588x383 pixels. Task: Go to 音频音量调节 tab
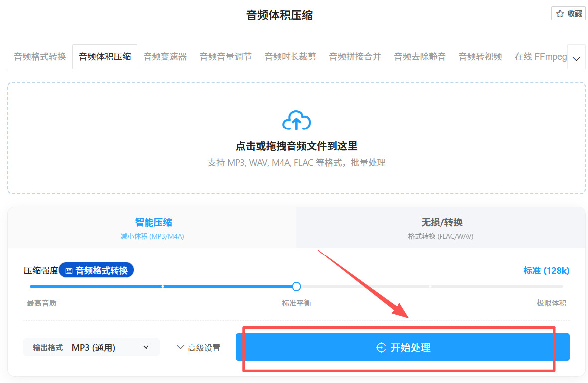(x=225, y=57)
